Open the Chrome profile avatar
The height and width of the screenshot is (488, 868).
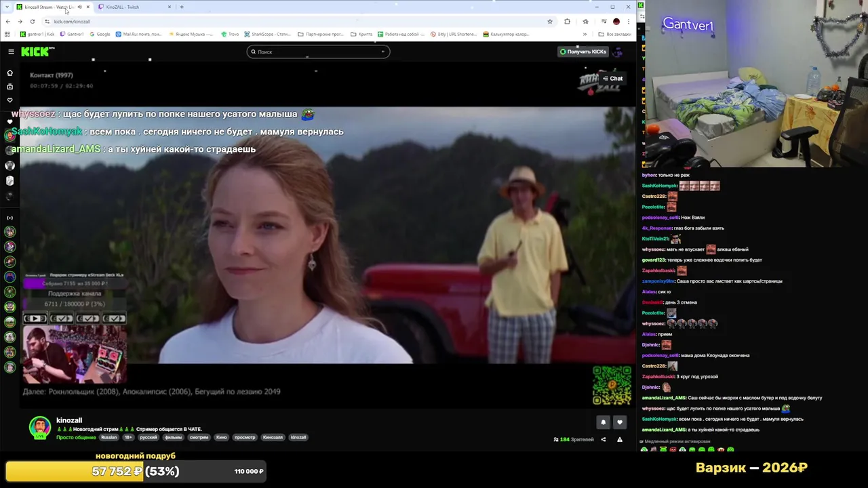tap(616, 21)
